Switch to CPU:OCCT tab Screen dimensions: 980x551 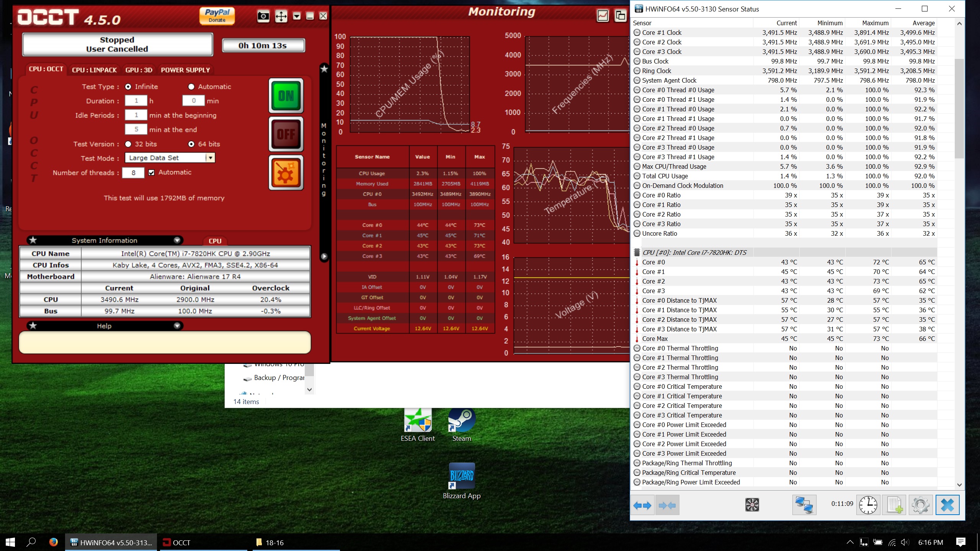pyautogui.click(x=46, y=69)
